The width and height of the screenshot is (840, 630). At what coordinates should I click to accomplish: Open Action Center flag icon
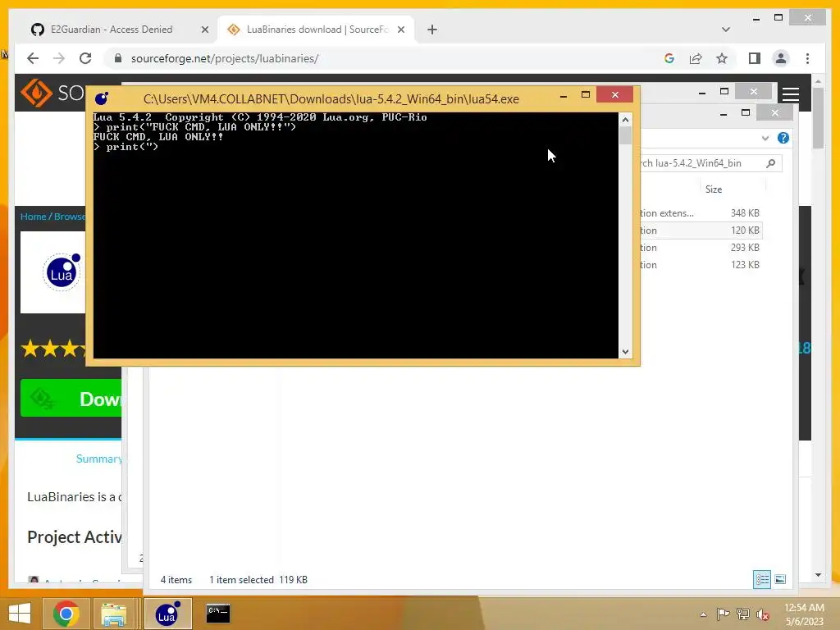click(x=723, y=614)
